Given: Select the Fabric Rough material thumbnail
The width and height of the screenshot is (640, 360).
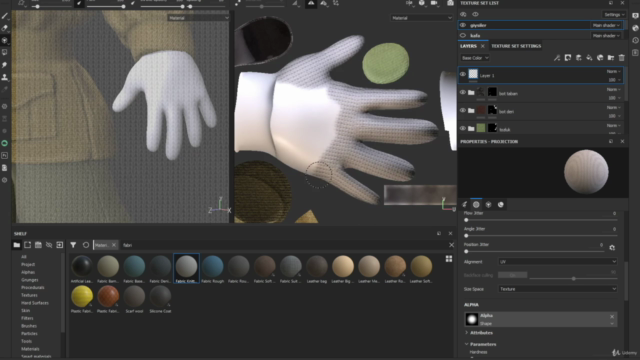Looking at the screenshot, I should (x=213, y=269).
